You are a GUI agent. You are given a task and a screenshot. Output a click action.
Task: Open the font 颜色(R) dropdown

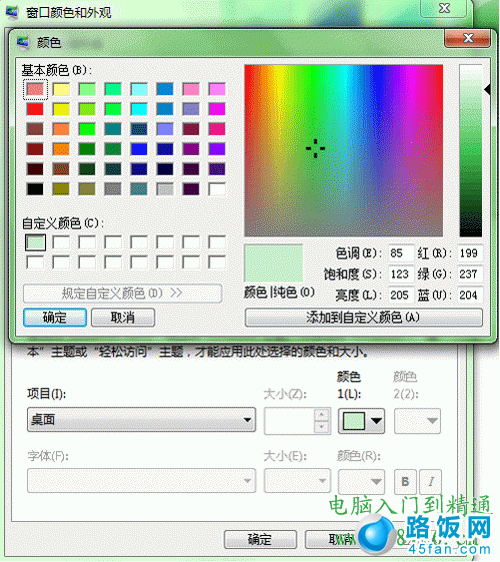[361, 481]
